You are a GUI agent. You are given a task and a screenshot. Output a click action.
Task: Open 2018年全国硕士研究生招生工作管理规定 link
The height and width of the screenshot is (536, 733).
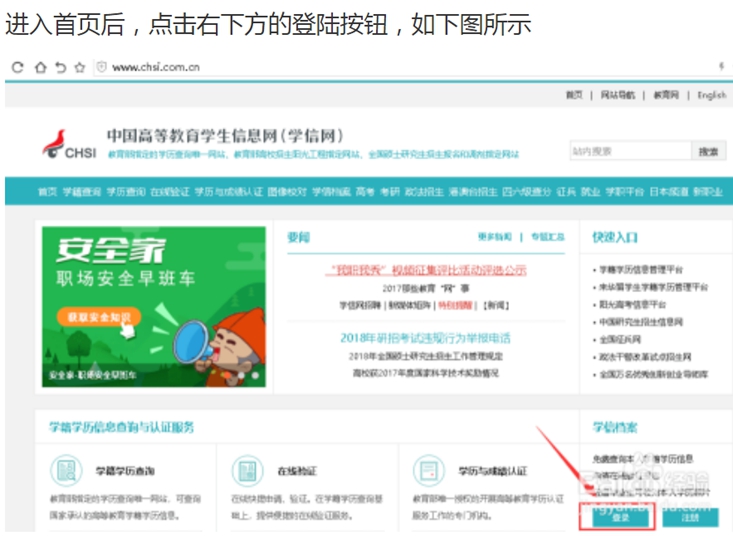[x=425, y=356]
